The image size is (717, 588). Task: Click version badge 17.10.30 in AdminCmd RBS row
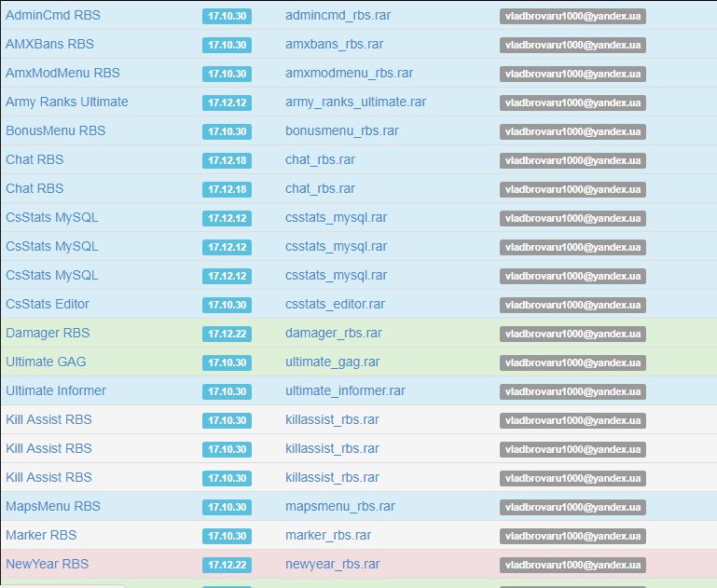tap(227, 16)
